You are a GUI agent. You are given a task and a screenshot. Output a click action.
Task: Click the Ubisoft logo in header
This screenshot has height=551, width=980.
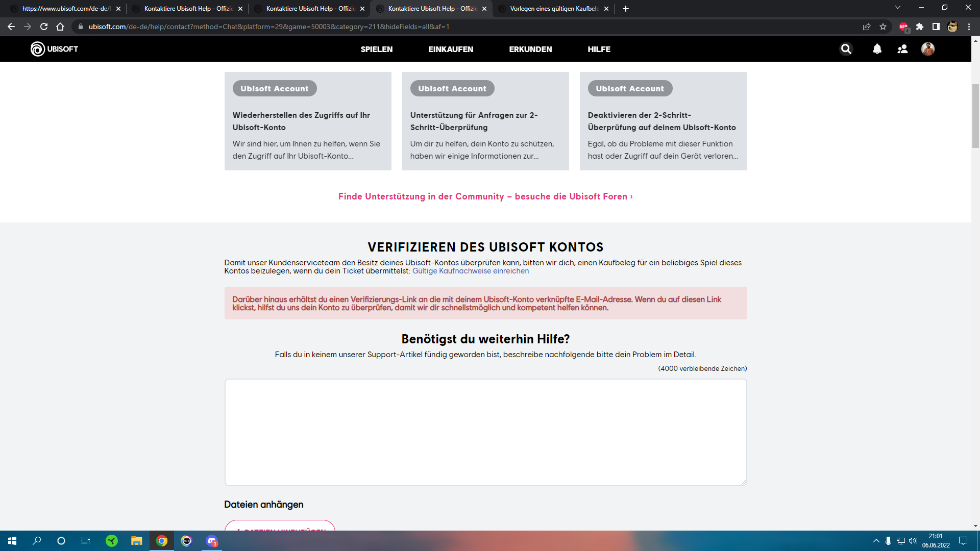coord(54,49)
